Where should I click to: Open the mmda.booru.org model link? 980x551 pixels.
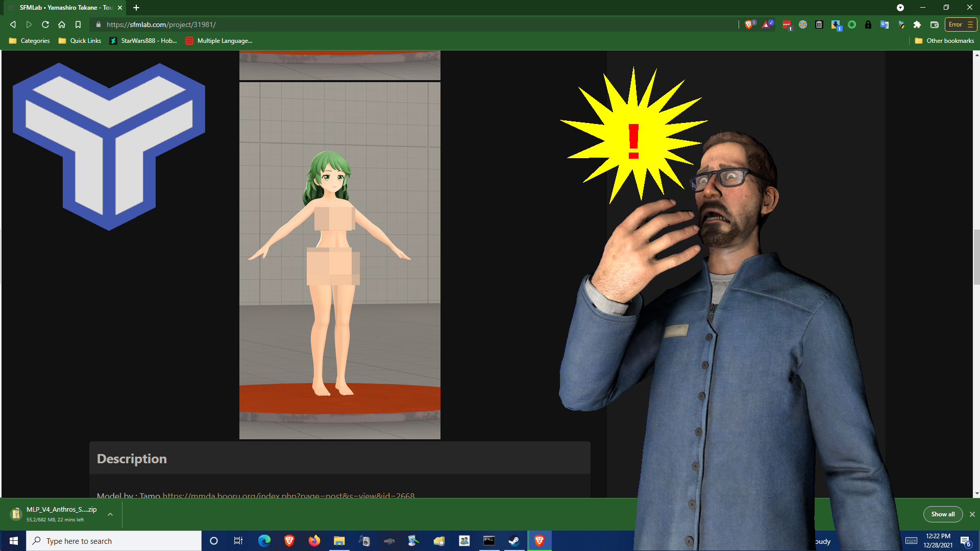[x=288, y=495]
